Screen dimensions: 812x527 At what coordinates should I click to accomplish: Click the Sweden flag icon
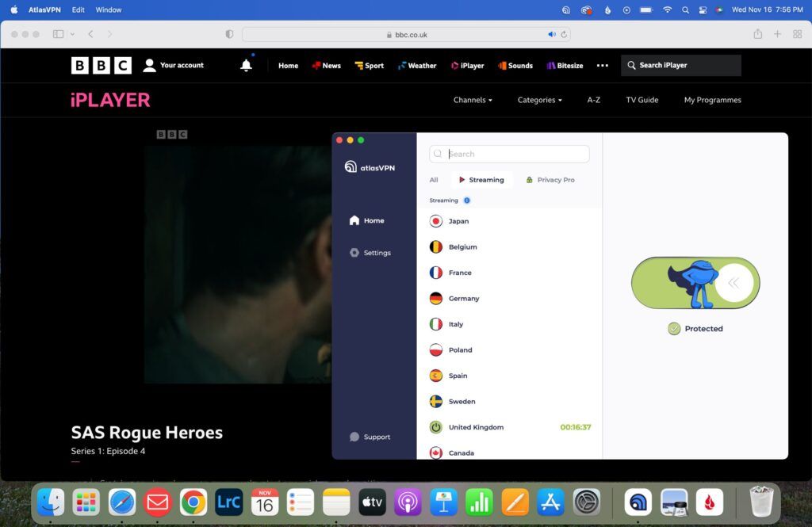(x=436, y=402)
